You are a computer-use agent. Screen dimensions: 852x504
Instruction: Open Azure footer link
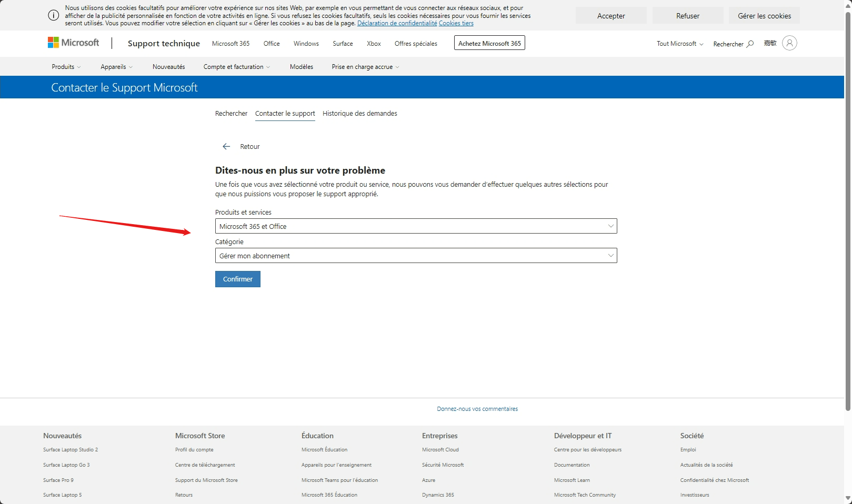pyautogui.click(x=429, y=480)
